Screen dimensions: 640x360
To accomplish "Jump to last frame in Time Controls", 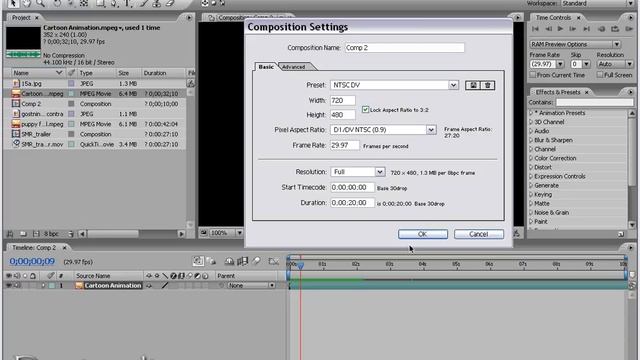I will coord(587,29).
